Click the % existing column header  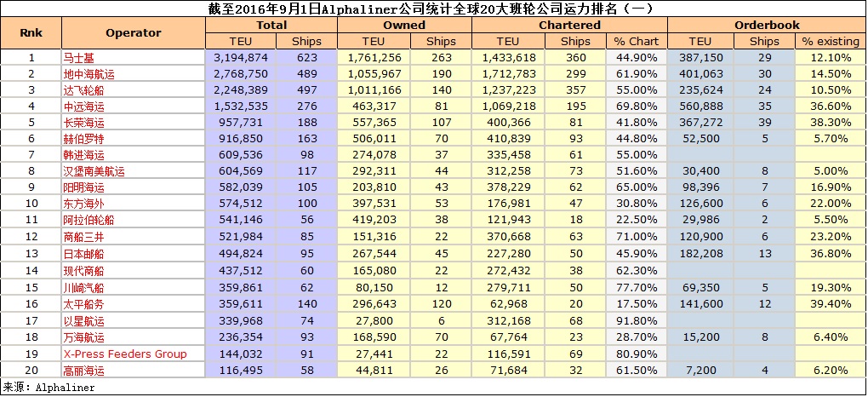[831, 41]
